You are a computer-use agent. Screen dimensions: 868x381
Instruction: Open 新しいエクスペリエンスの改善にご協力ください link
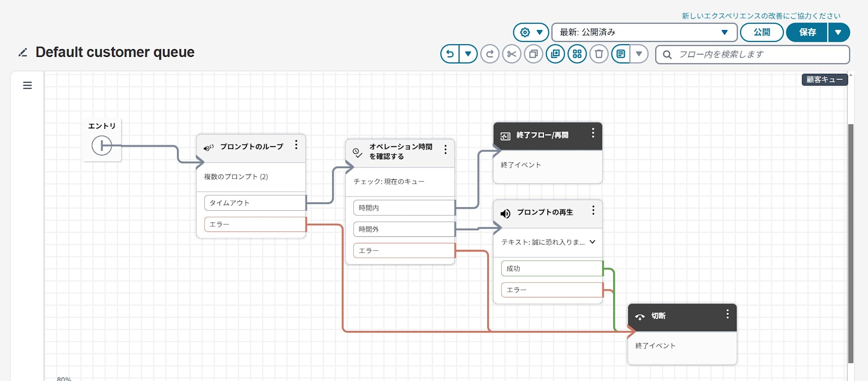761,16
